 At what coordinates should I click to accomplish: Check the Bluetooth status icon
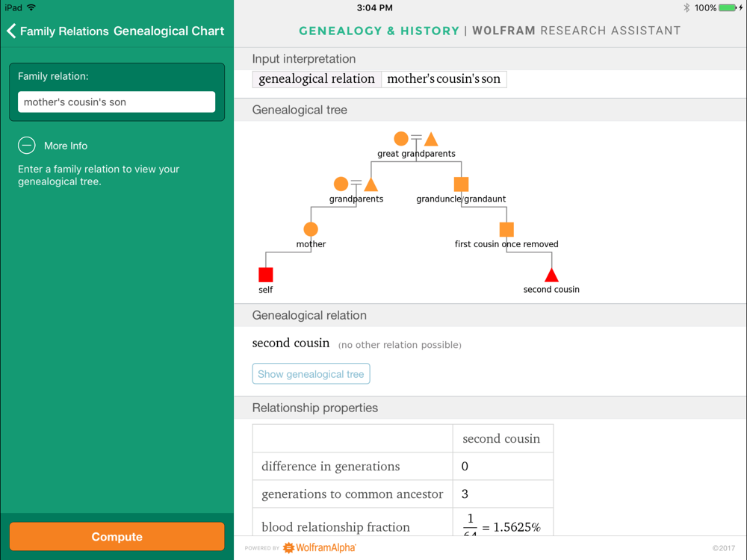click(x=686, y=7)
